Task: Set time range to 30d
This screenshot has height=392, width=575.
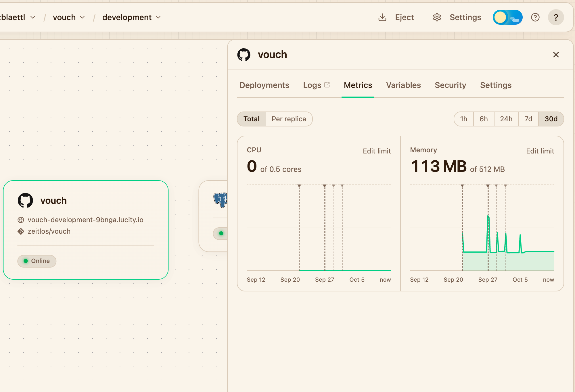Action: click(x=551, y=119)
